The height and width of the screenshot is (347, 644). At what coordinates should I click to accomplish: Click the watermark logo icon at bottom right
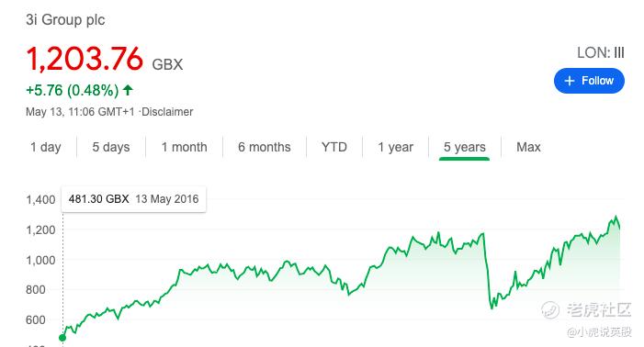[x=550, y=309]
